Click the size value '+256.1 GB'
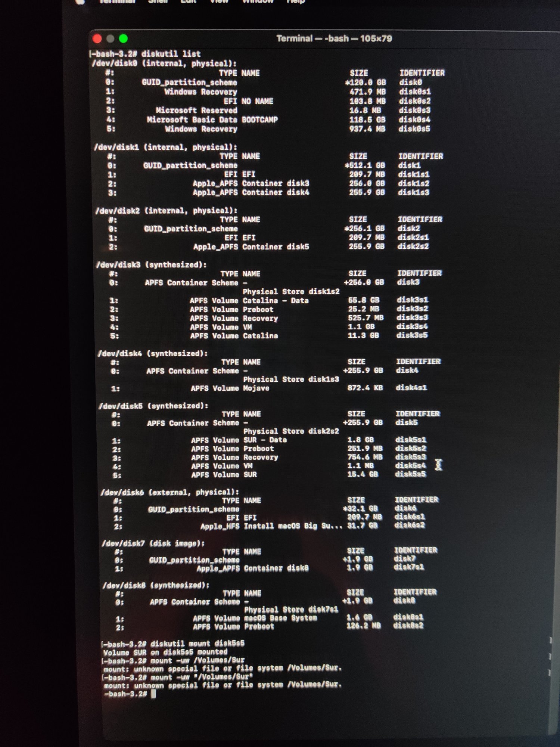Screen dimensions: 560x747 coord(364,228)
